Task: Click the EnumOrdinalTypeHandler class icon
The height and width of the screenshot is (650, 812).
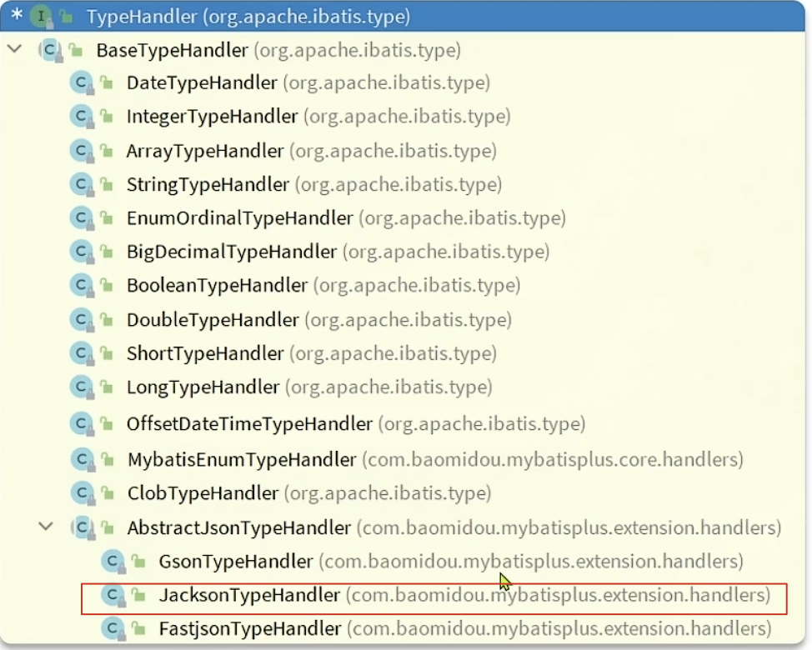Action: 82,218
